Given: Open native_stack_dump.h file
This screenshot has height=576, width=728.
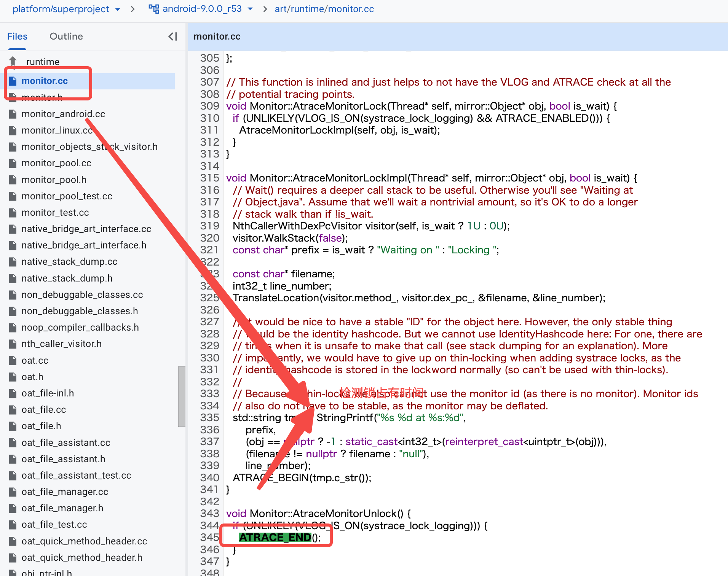Looking at the screenshot, I should tap(67, 278).
